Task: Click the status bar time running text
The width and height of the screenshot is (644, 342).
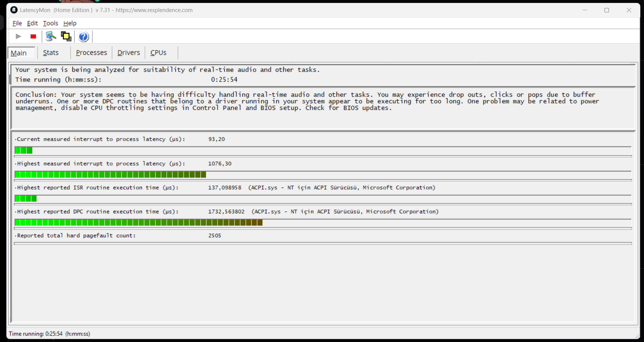Action: [49, 334]
